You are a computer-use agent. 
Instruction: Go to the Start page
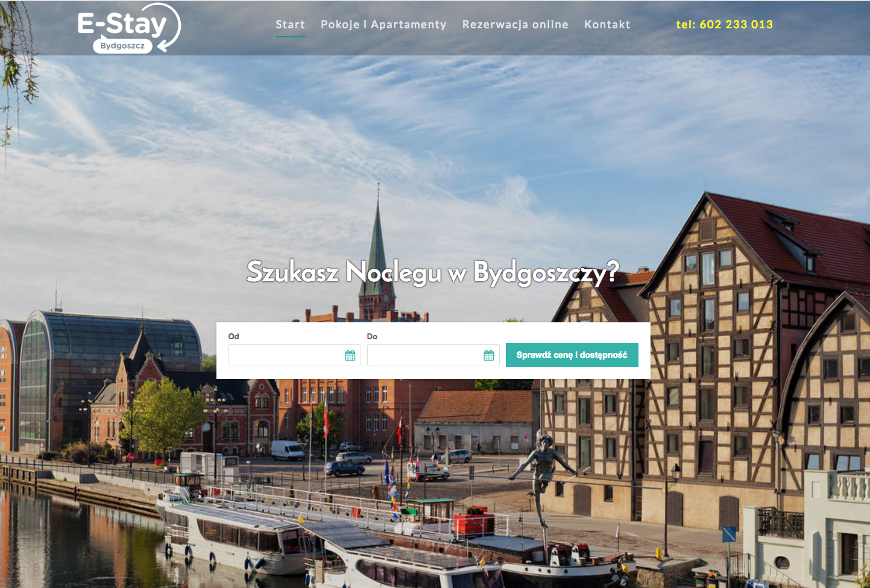[290, 25]
